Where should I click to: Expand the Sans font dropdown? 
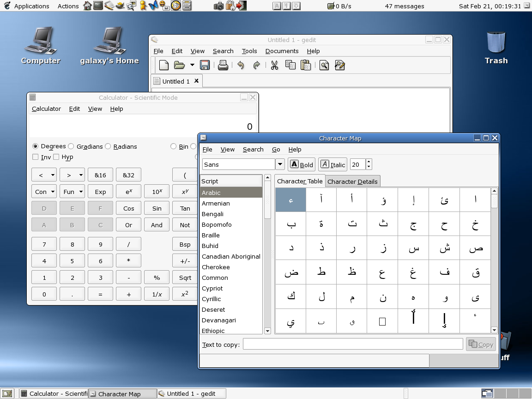(x=280, y=164)
